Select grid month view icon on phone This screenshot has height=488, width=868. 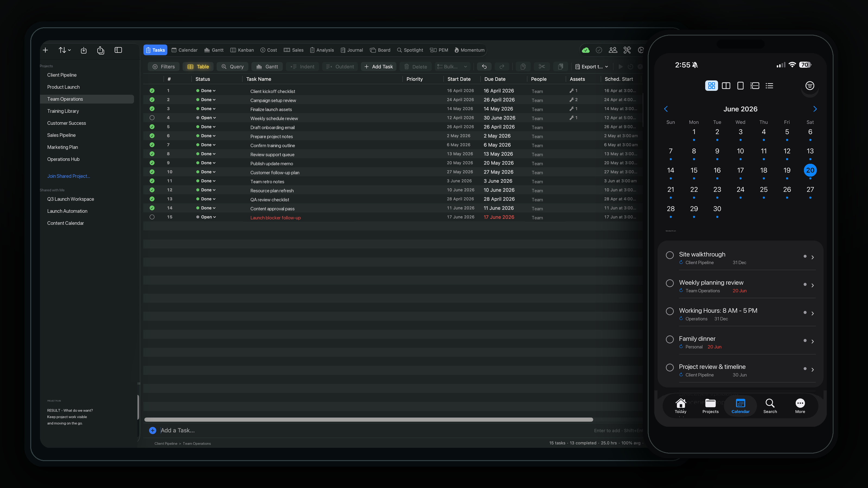[x=711, y=86]
